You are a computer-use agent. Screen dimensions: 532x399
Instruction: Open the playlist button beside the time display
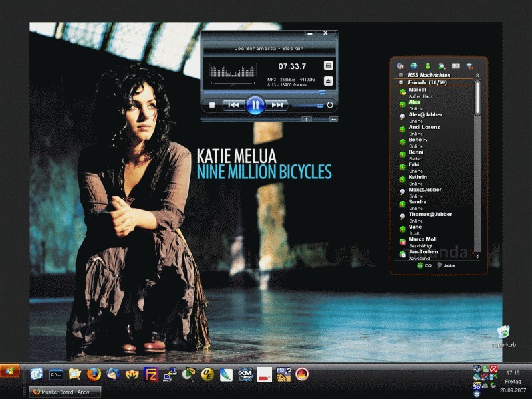point(328,65)
